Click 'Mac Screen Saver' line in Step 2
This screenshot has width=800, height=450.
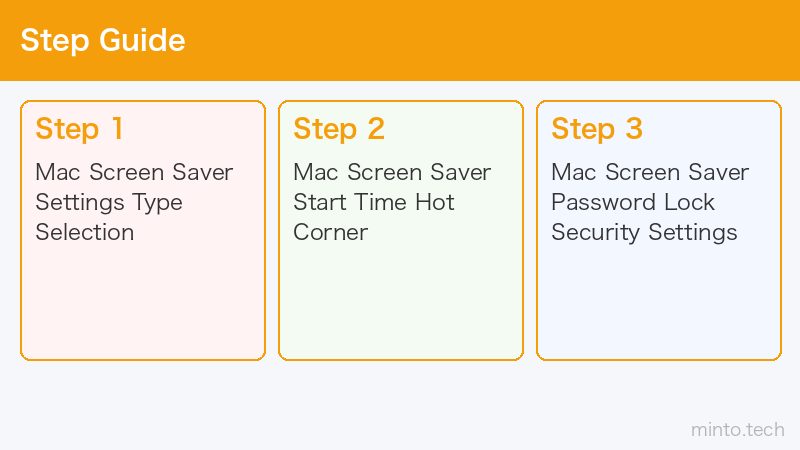392,172
